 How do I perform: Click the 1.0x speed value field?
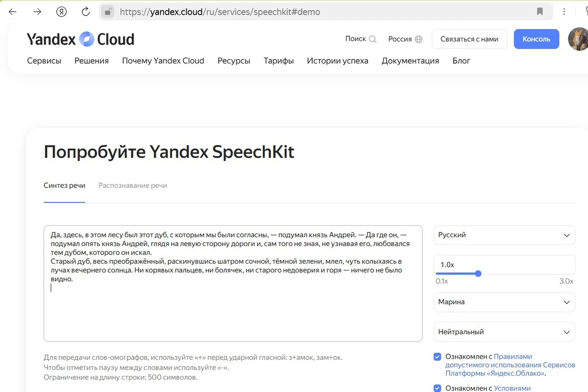click(505, 265)
